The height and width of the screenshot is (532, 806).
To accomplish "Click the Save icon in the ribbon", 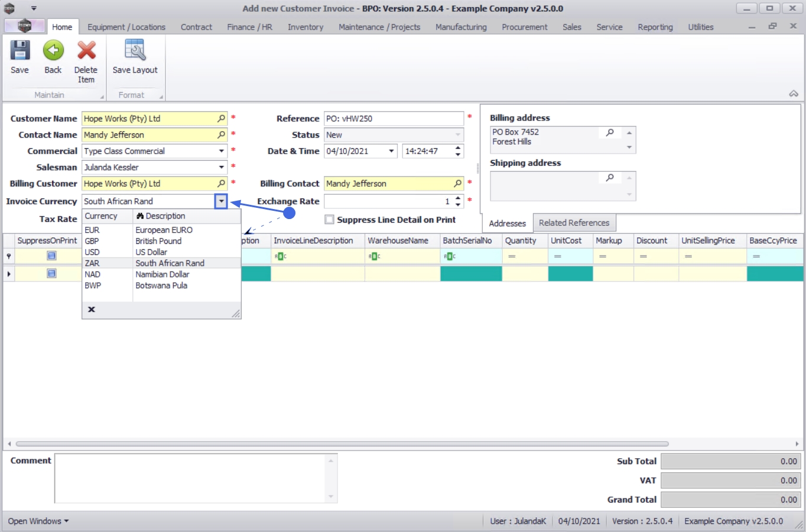I will tap(19, 51).
